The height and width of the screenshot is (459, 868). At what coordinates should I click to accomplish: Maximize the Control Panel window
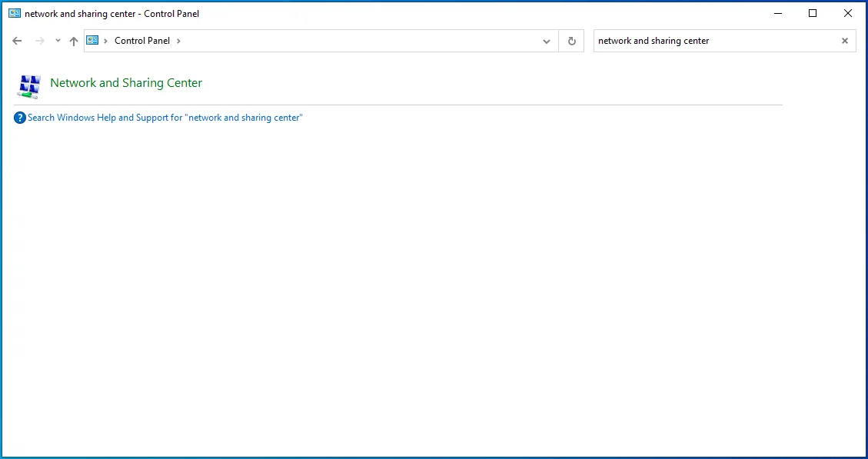[x=813, y=13]
